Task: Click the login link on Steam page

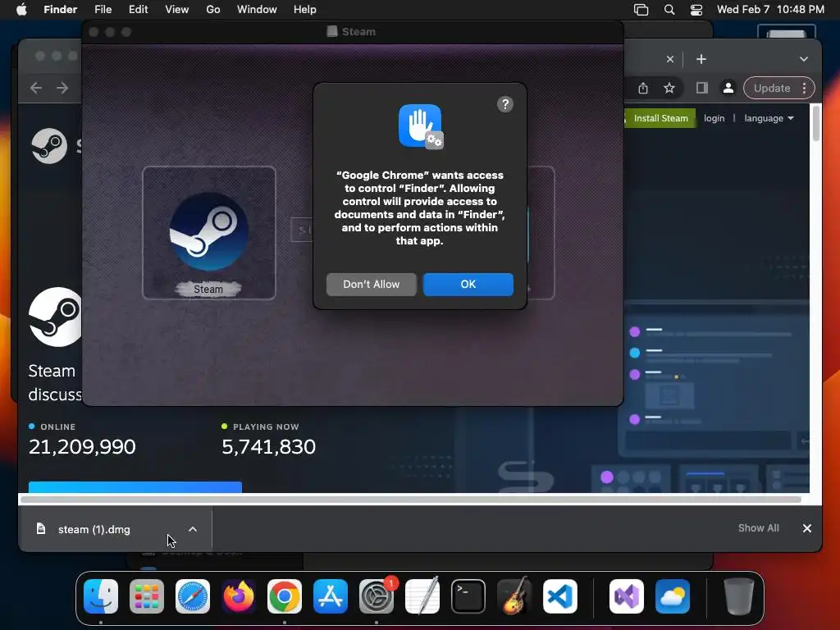Action: point(714,118)
